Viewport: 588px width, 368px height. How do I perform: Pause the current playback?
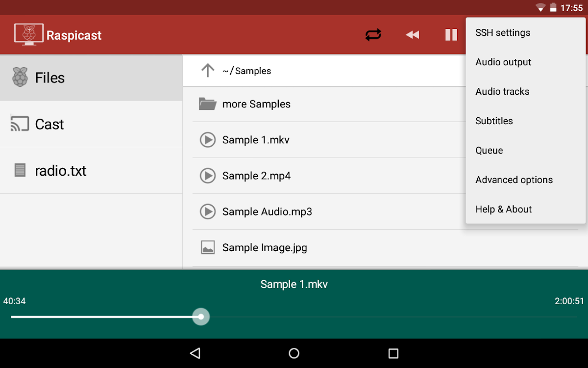[451, 35]
